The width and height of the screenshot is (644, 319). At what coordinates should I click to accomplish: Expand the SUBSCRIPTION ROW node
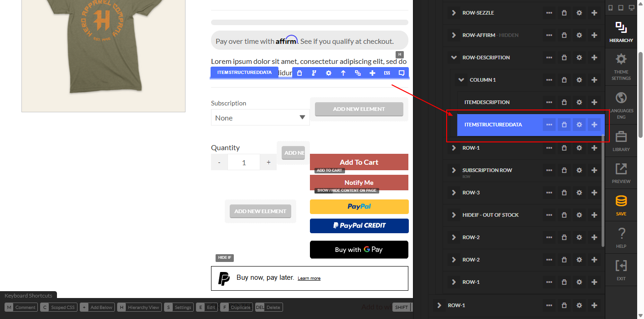(453, 170)
